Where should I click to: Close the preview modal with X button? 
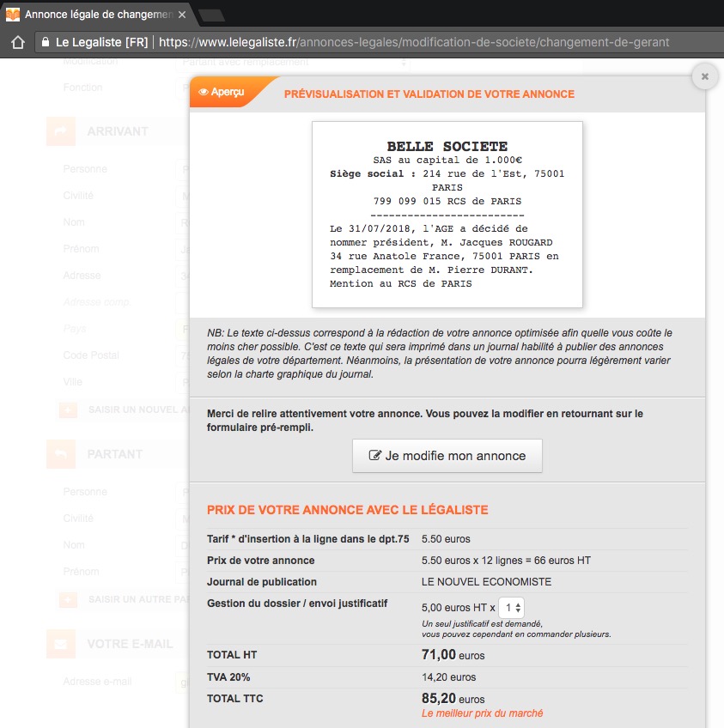pos(704,76)
